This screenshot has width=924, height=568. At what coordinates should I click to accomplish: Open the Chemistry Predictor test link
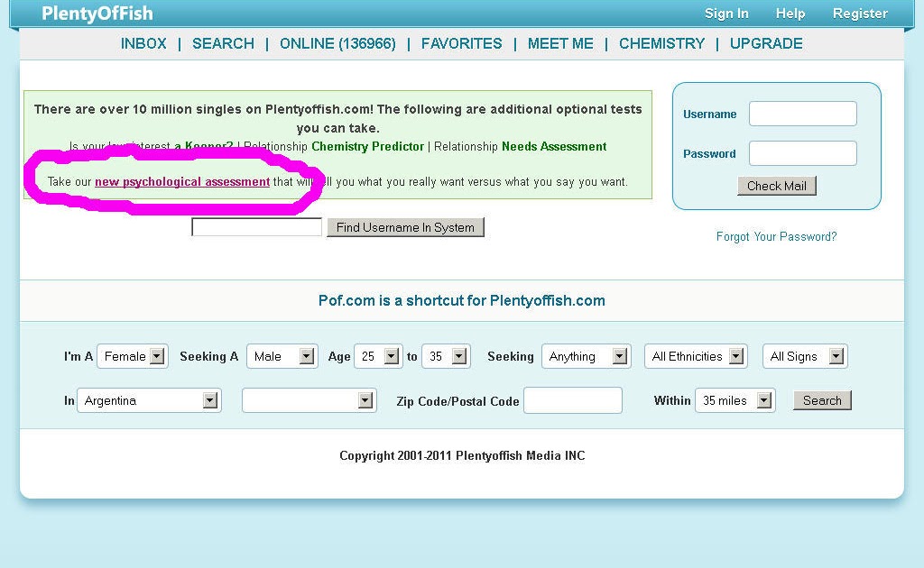(368, 147)
